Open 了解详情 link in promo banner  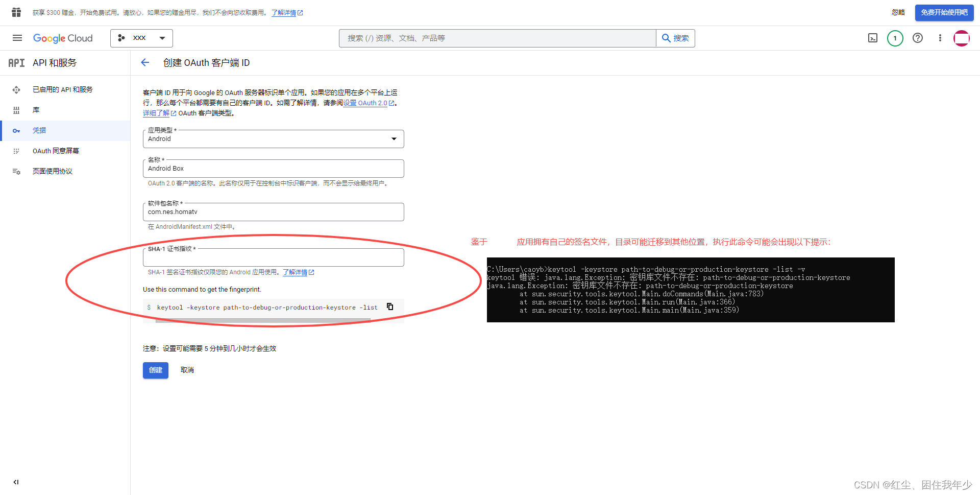(x=287, y=13)
